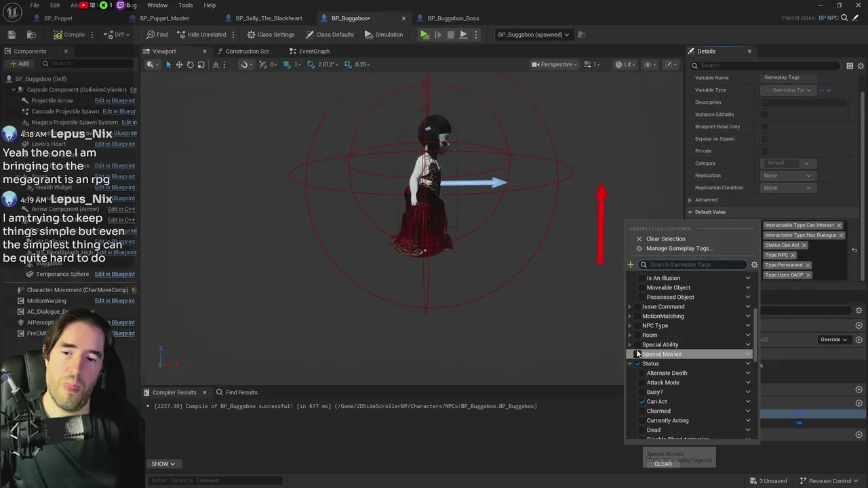Image resolution: width=868 pixels, height=488 pixels.
Task: Open the File menu
Action: pyautogui.click(x=35, y=5)
